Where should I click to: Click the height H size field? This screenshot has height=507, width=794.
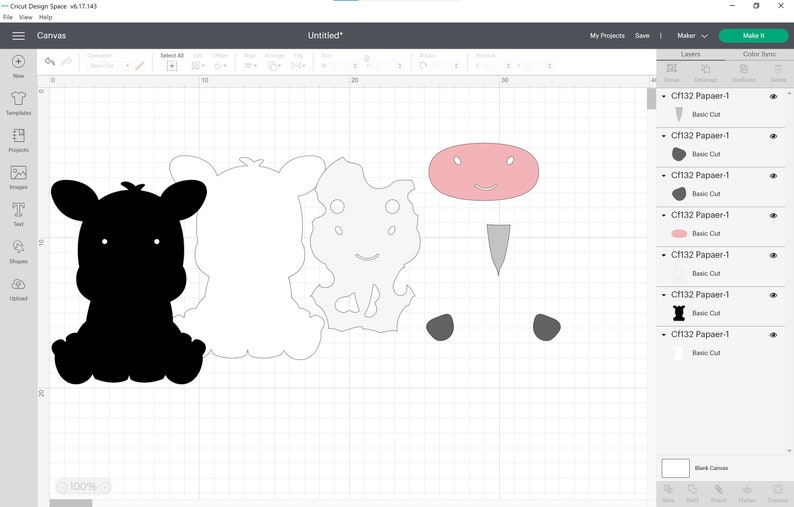(x=388, y=66)
